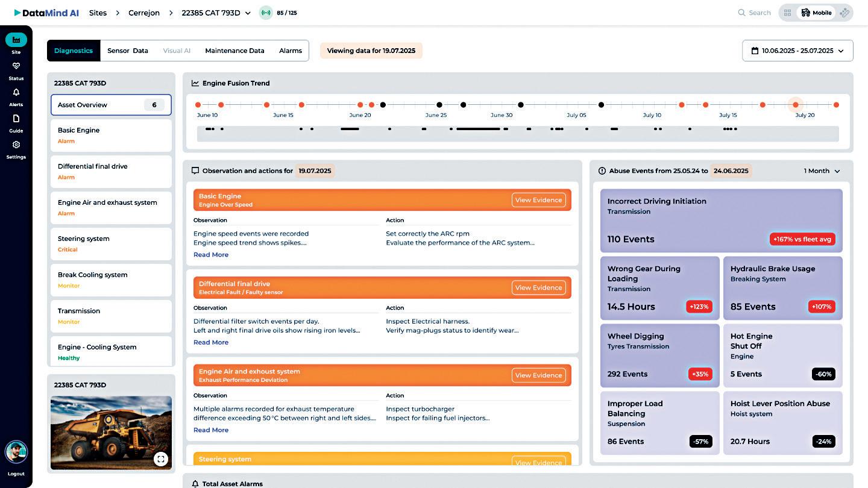This screenshot has height=488, width=868.
Task: Open the Alerts bell icon in sidebar
Action: [16, 92]
